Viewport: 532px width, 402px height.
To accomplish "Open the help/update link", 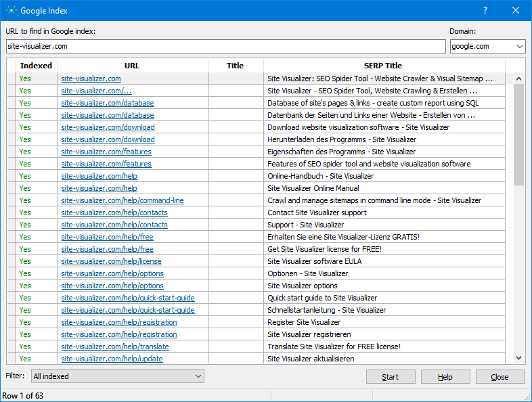I will pyautogui.click(x=112, y=359).
